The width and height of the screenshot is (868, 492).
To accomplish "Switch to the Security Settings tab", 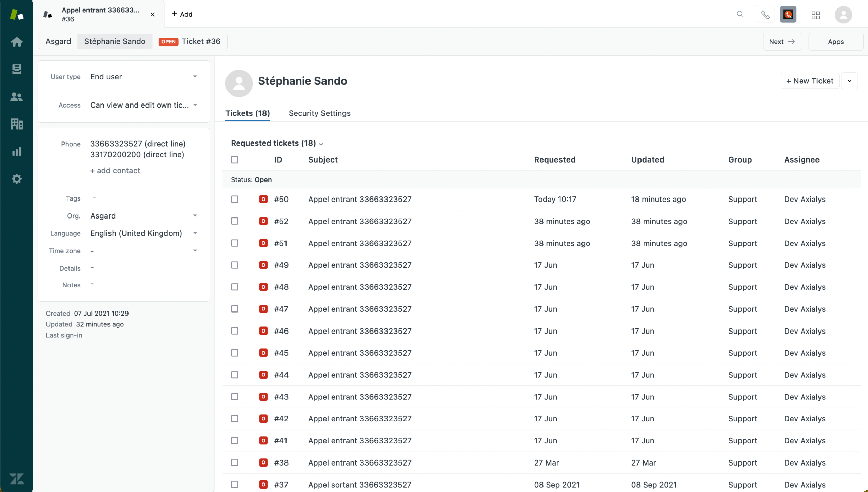I will tap(319, 113).
